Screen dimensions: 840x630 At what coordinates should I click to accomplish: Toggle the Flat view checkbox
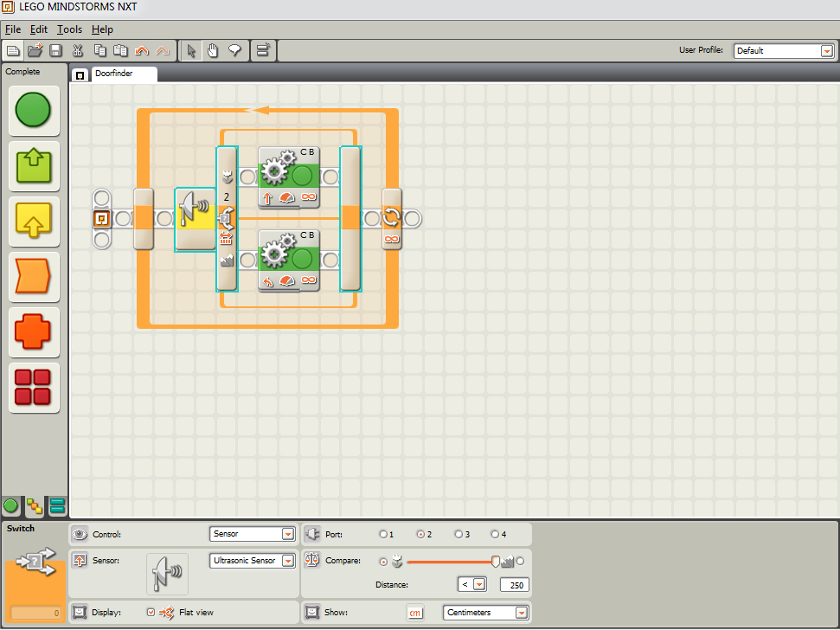pos(151,613)
